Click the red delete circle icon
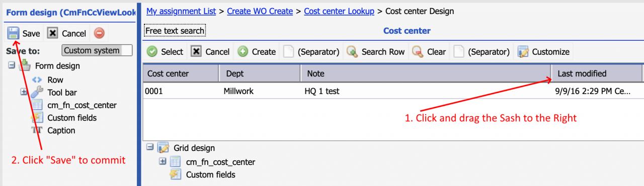The width and height of the screenshot is (644, 186). [x=99, y=33]
